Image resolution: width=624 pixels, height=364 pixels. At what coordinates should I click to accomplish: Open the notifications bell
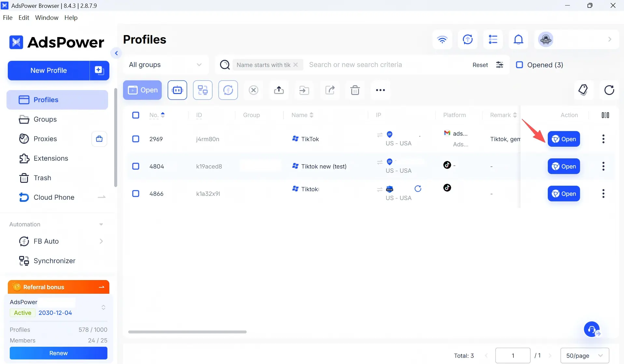tap(519, 39)
